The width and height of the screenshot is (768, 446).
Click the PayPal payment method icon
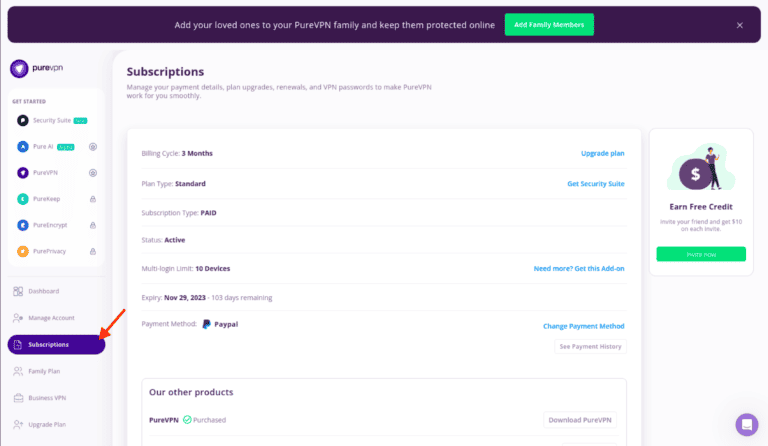206,325
